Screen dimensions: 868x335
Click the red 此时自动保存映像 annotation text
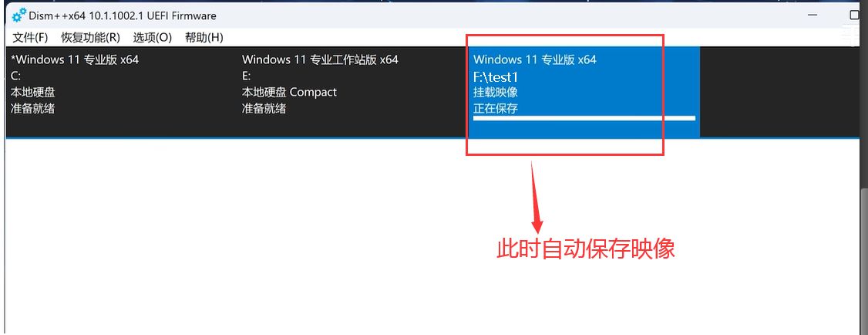click(x=586, y=249)
